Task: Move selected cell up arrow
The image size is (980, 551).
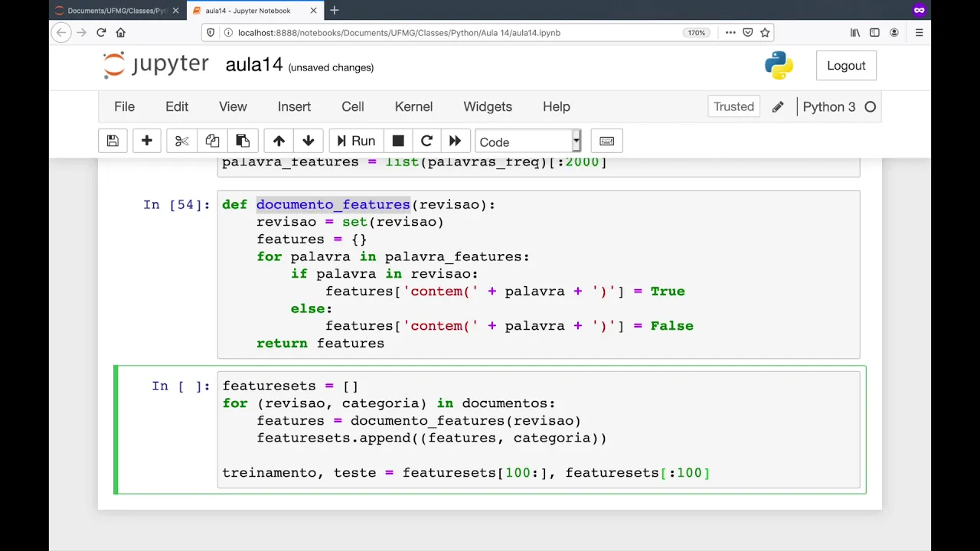Action: coord(279,141)
